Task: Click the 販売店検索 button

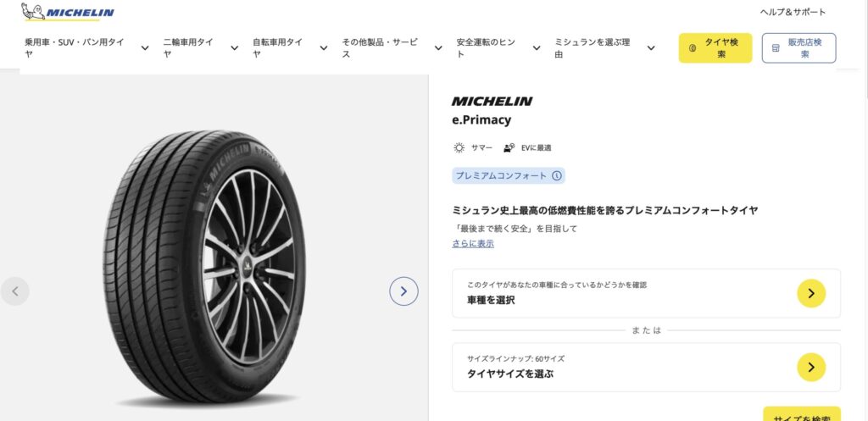Action: point(798,48)
